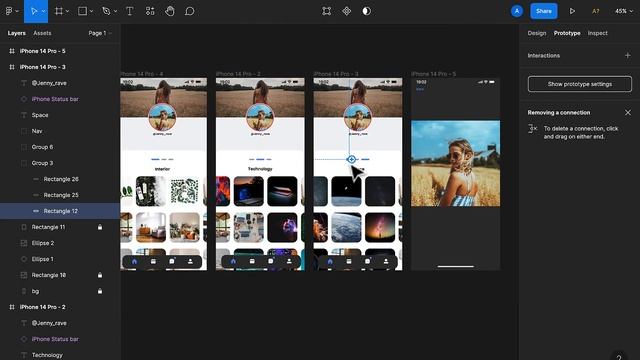Close the Removing a connection tip
This screenshot has height=360, width=640.
628,112
